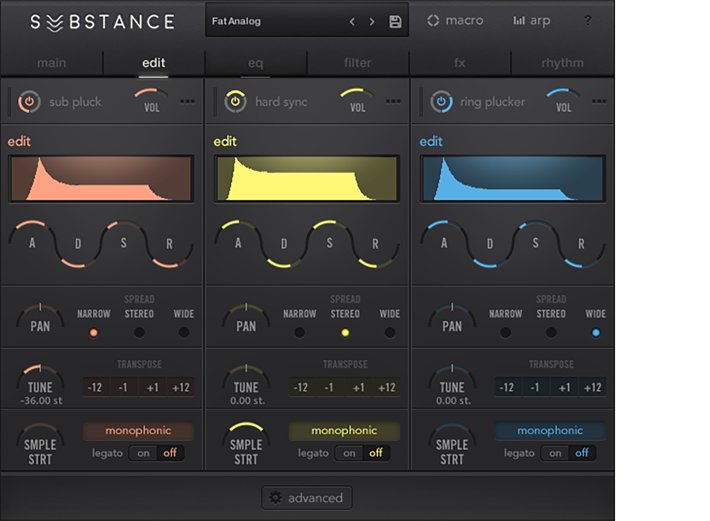Screen dimensions: 710x521
Task: Toggle power icon for hard sync layer
Action: [235, 101]
